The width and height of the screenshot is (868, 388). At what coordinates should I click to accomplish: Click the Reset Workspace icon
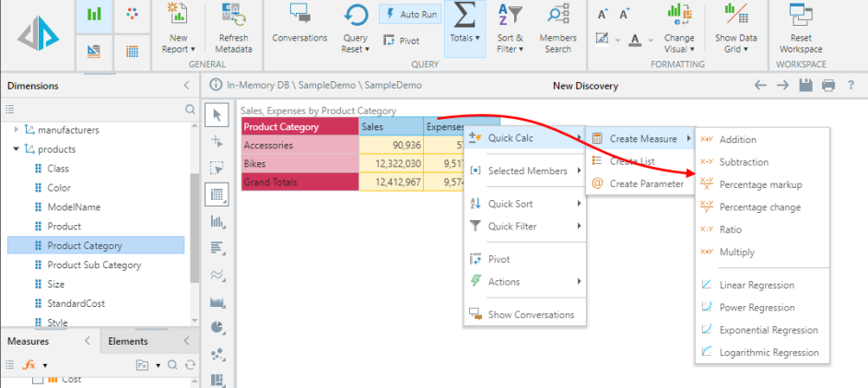click(x=801, y=16)
